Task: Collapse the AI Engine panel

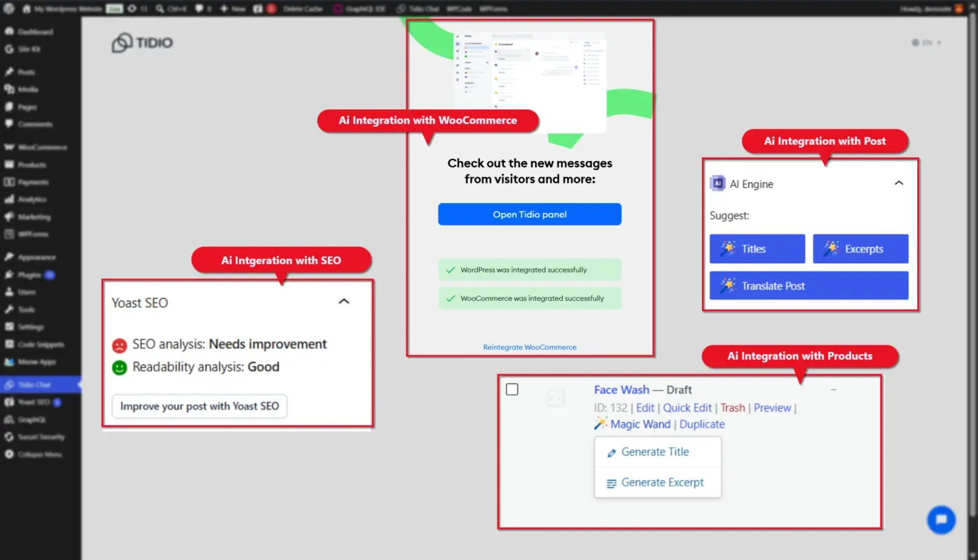Action: [899, 183]
